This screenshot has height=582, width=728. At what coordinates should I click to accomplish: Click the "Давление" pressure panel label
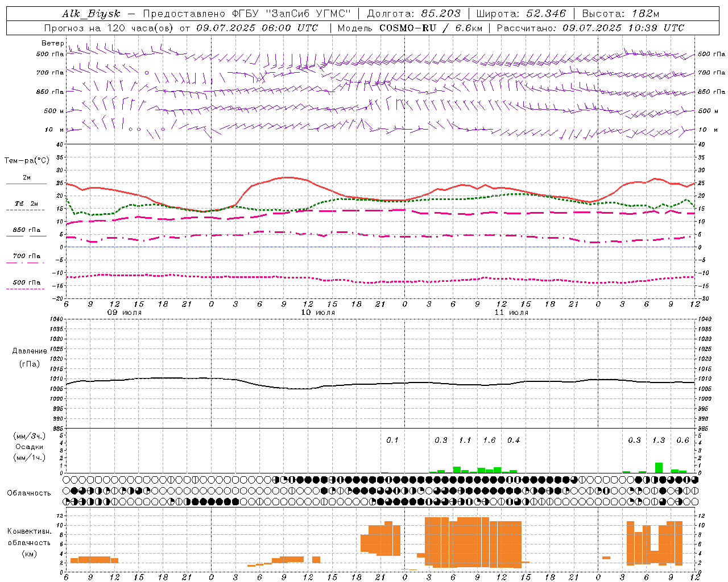click(x=30, y=351)
